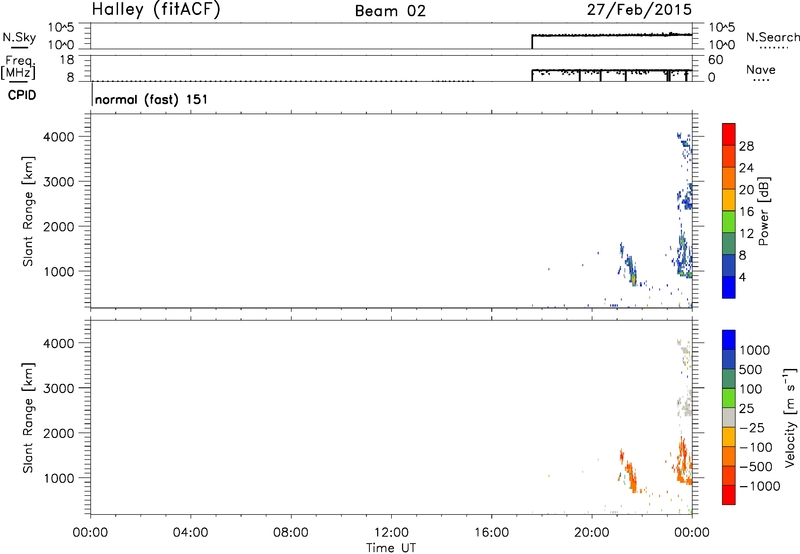
Task: Click the yellow 16–20 dB Power colorbar segment
Action: pos(729,199)
